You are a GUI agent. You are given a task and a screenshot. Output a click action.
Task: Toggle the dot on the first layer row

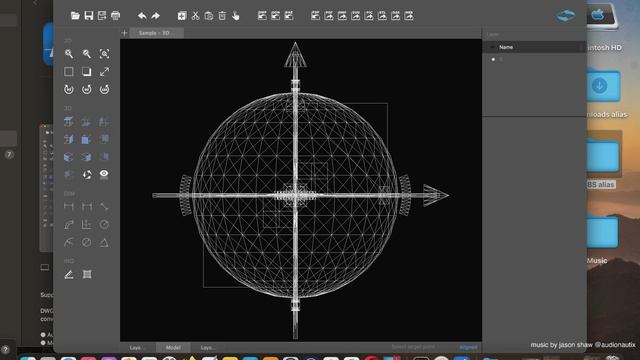(493, 60)
